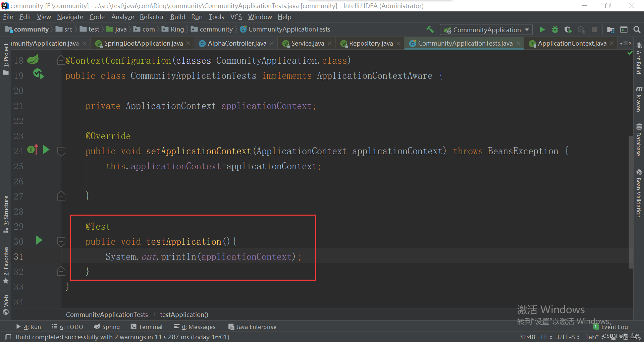This screenshot has height=342, width=644.
Task: Collapse the testApplication method fold marker on line 30
Action: (61, 241)
